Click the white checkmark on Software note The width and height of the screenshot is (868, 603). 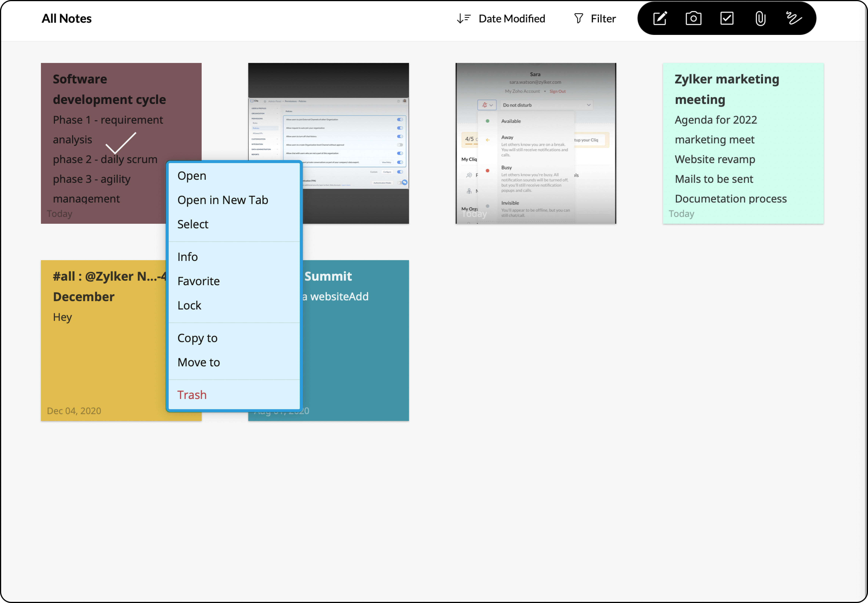click(x=121, y=143)
